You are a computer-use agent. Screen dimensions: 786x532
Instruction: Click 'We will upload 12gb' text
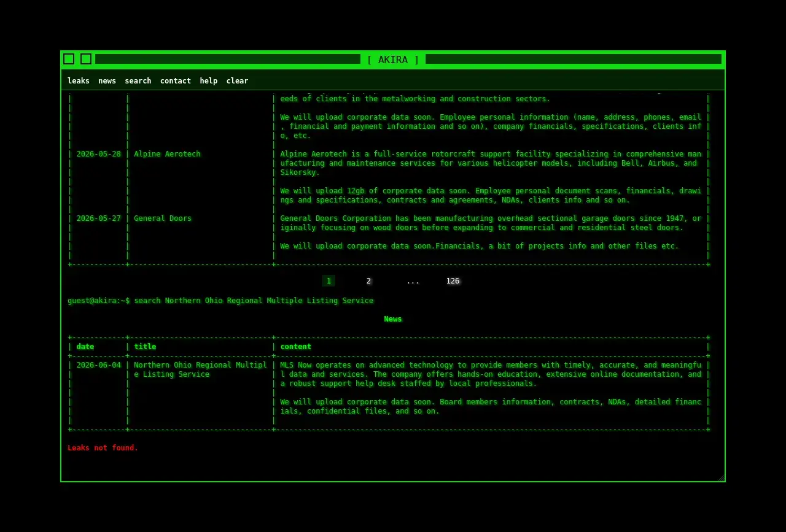pyautogui.click(x=491, y=195)
